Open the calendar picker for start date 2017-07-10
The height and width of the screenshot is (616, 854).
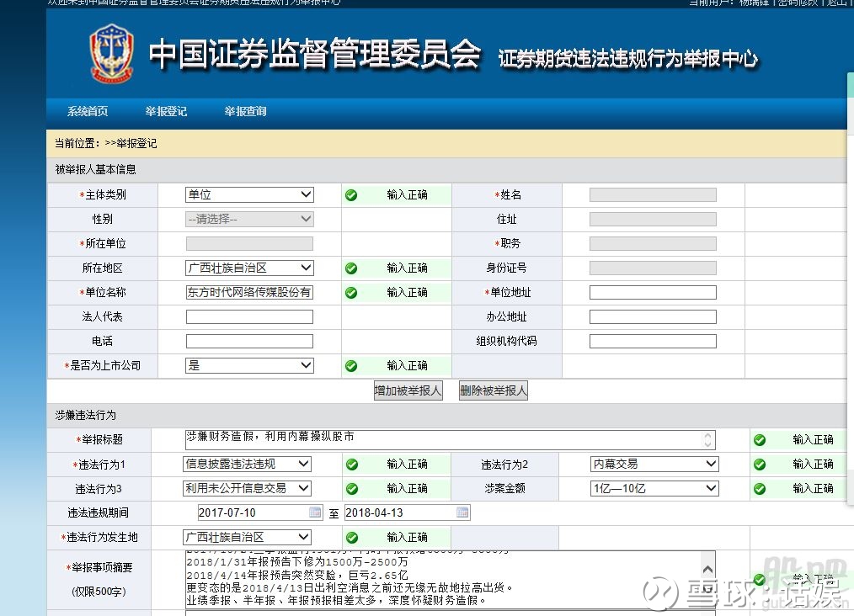[x=315, y=512]
